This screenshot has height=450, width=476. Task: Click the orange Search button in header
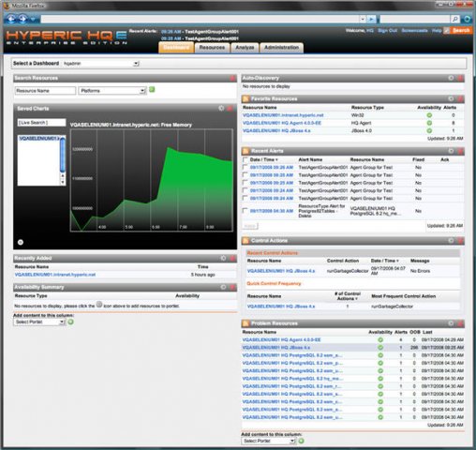click(x=461, y=30)
